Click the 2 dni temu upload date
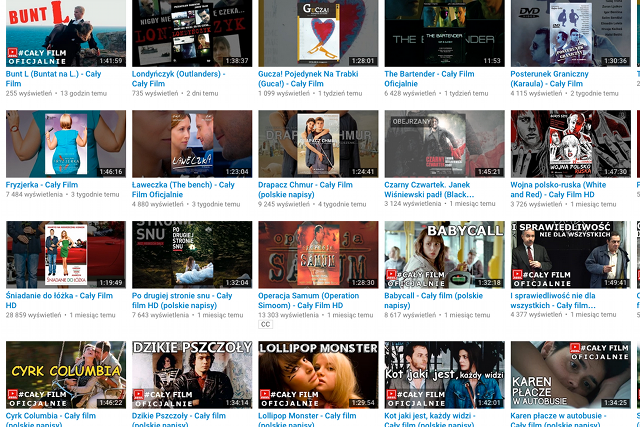Viewport: 640px width, 427px height. [x=202, y=93]
